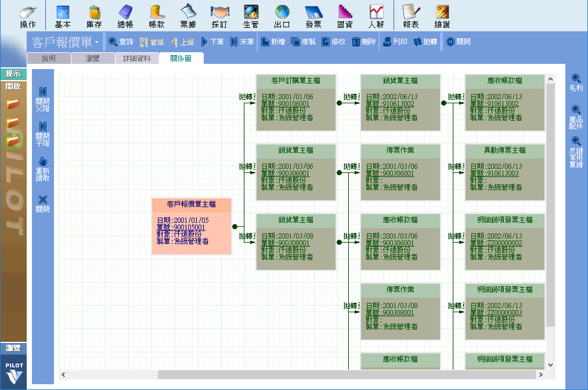Click order number link 900105001

pyautogui.click(x=189, y=227)
